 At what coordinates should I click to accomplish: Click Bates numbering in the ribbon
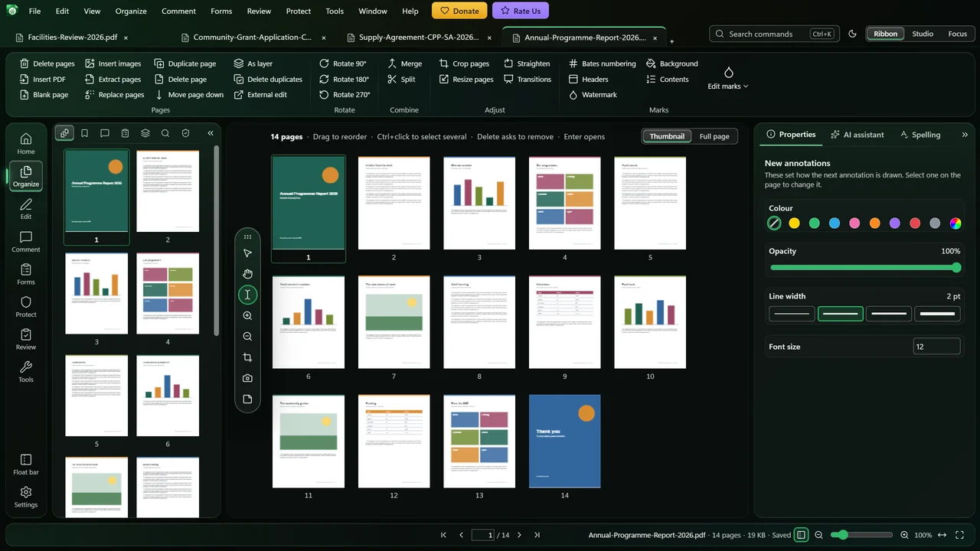[602, 64]
